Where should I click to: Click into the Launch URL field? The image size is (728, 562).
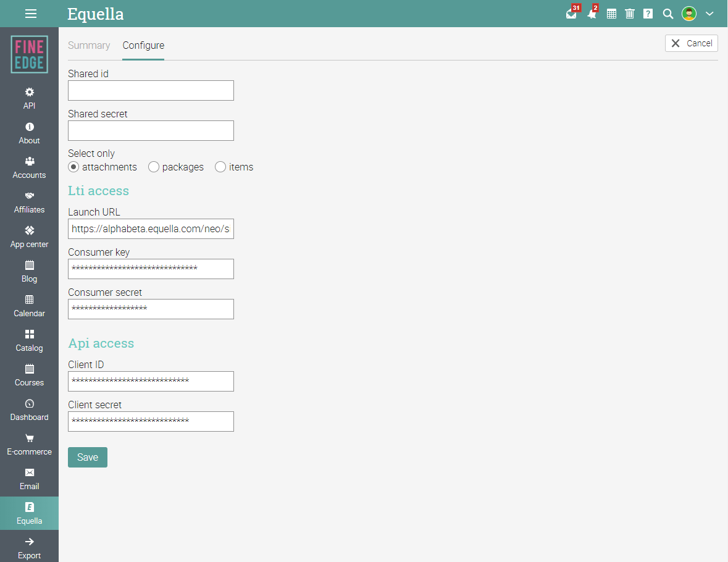(x=151, y=229)
